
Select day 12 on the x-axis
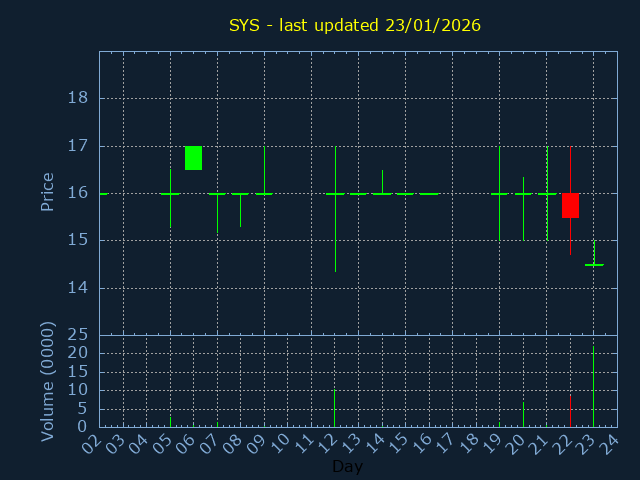(327, 442)
